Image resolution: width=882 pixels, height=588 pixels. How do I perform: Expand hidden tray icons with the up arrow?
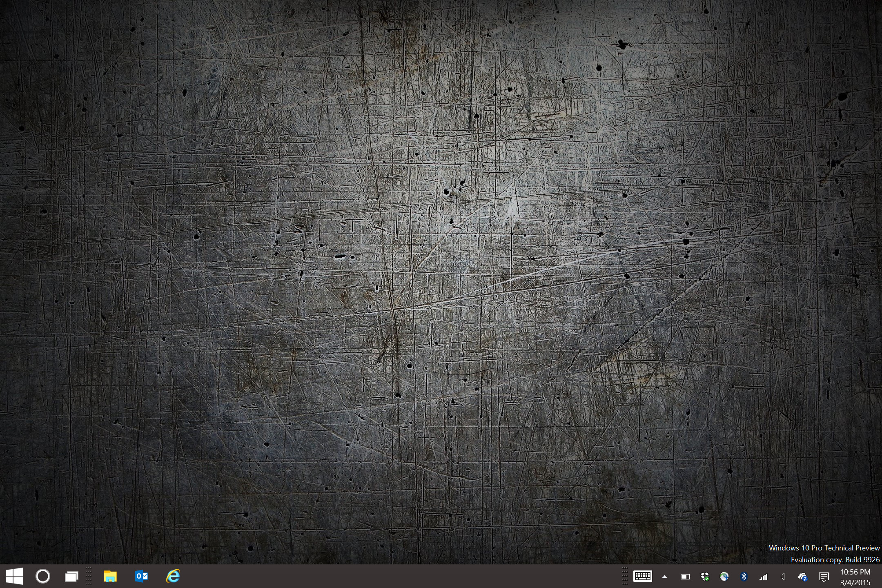click(664, 576)
